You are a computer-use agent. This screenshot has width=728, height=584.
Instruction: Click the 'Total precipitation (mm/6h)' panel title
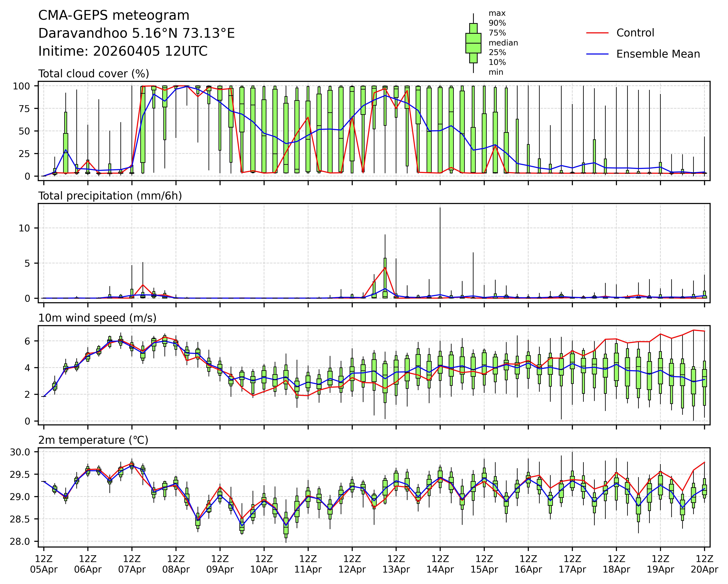(x=110, y=196)
